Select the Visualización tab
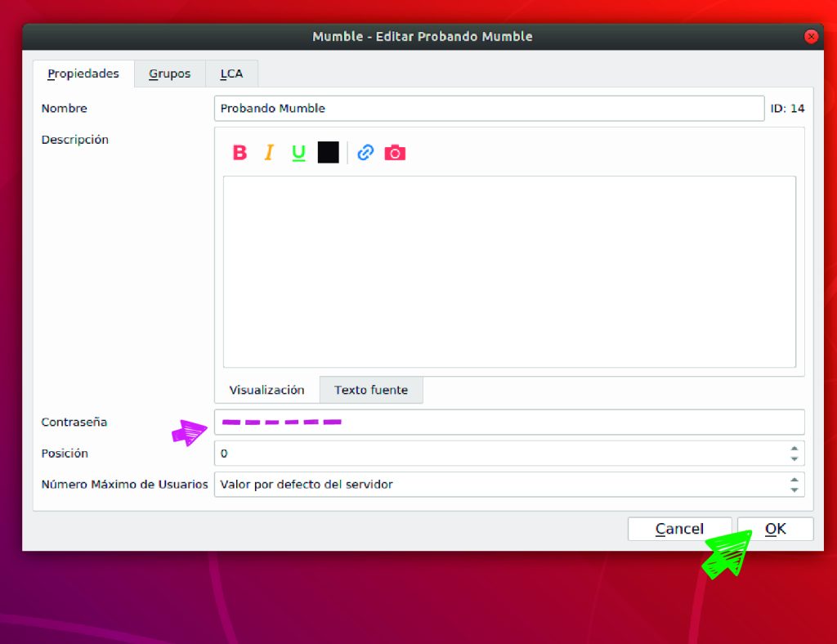 [267, 390]
